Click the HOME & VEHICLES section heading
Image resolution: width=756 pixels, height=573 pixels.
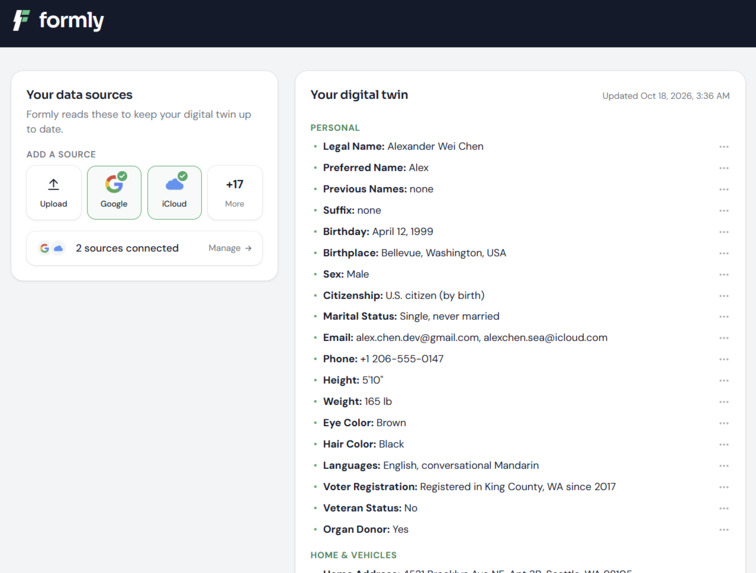[353, 555]
